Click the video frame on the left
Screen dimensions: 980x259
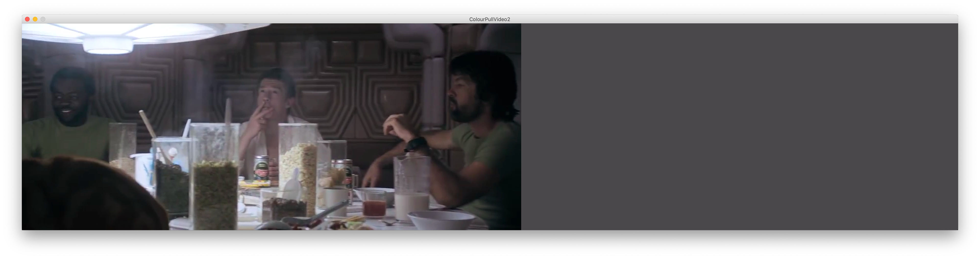[x=271, y=127]
